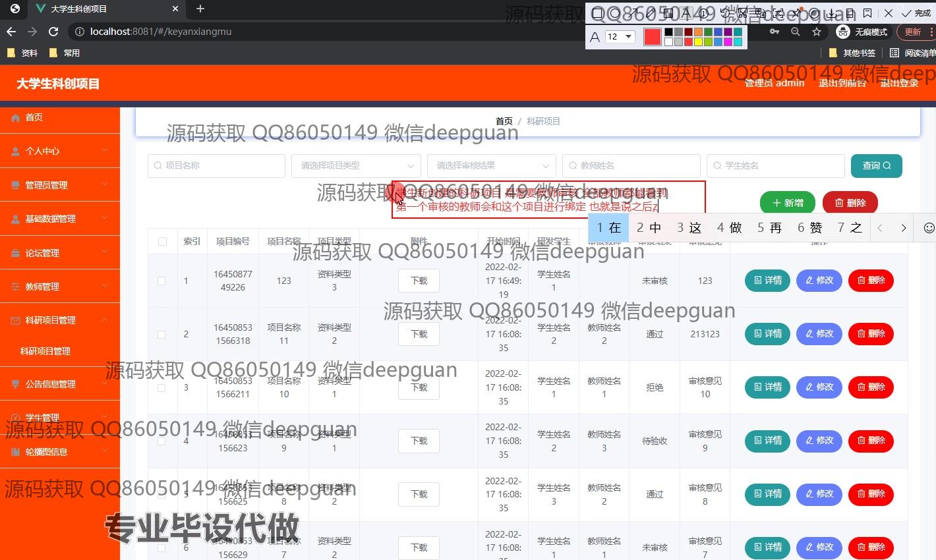Click the download save icon in screenshot toolbar

(x=832, y=13)
